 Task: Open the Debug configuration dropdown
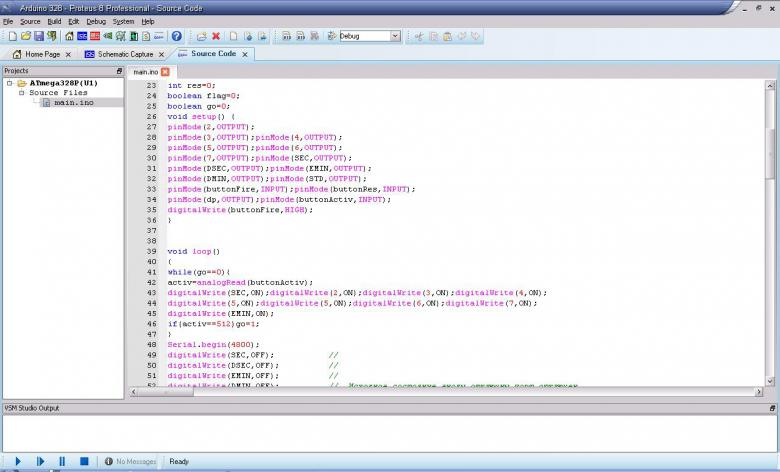[x=395, y=36]
